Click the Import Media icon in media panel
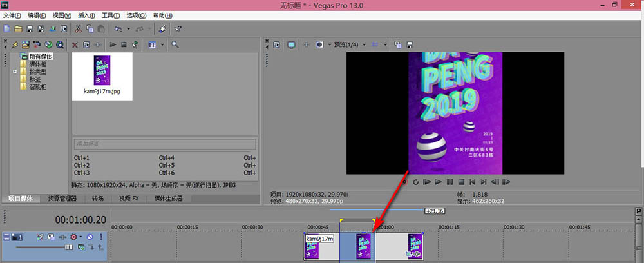This screenshot has height=263, width=644. tap(26, 44)
